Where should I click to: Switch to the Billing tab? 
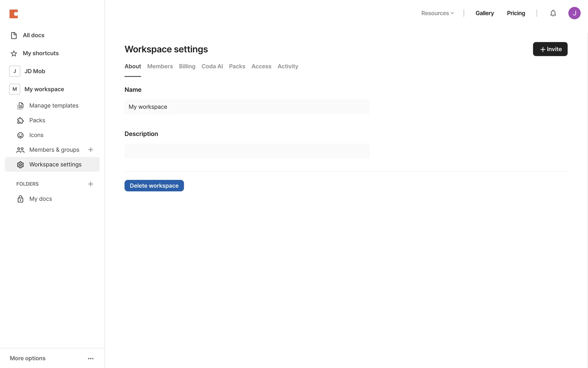[187, 66]
